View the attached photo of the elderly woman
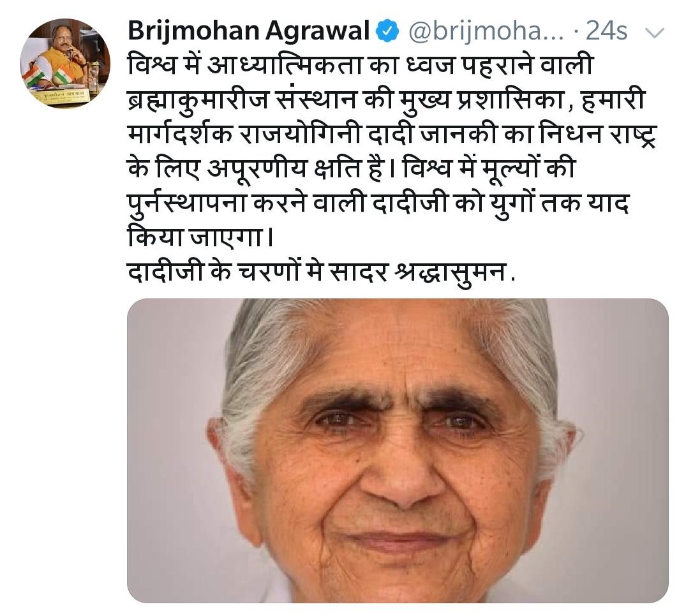 point(398,451)
